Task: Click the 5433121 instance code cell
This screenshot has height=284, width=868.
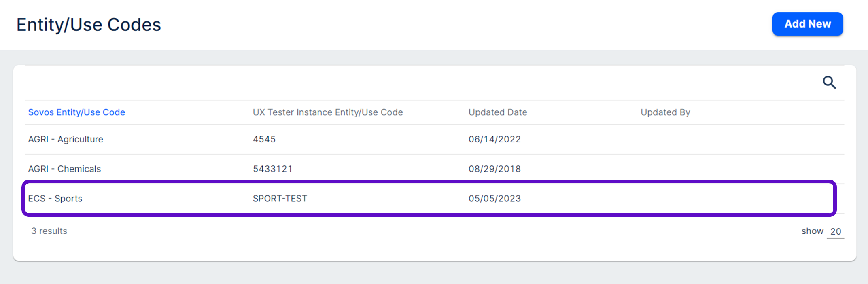Action: click(273, 169)
